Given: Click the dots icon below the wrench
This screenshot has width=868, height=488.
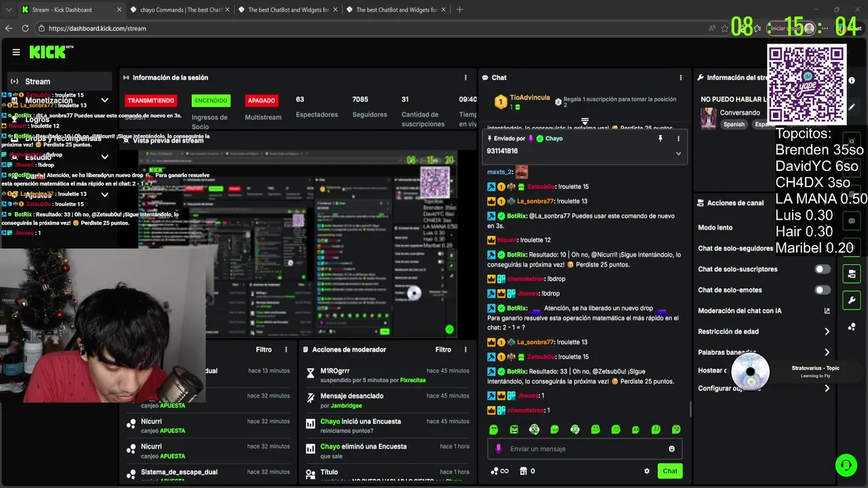Looking at the screenshot, I should [852, 327].
